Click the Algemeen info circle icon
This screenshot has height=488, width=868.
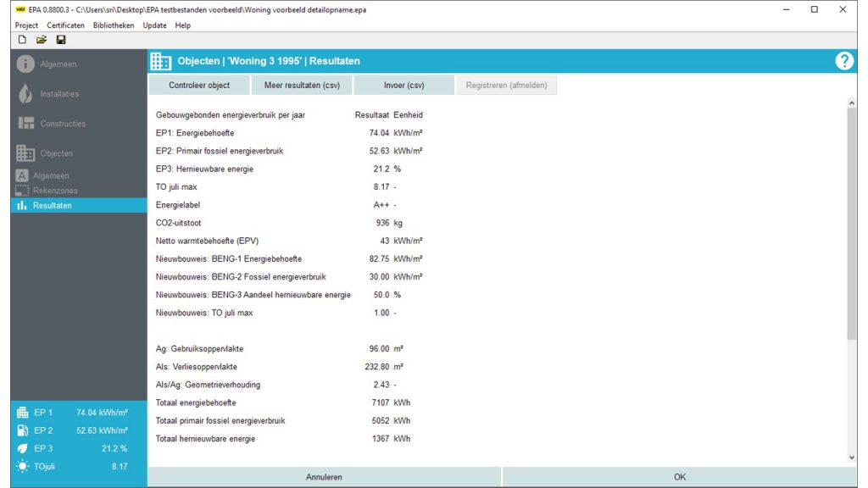pos(25,64)
